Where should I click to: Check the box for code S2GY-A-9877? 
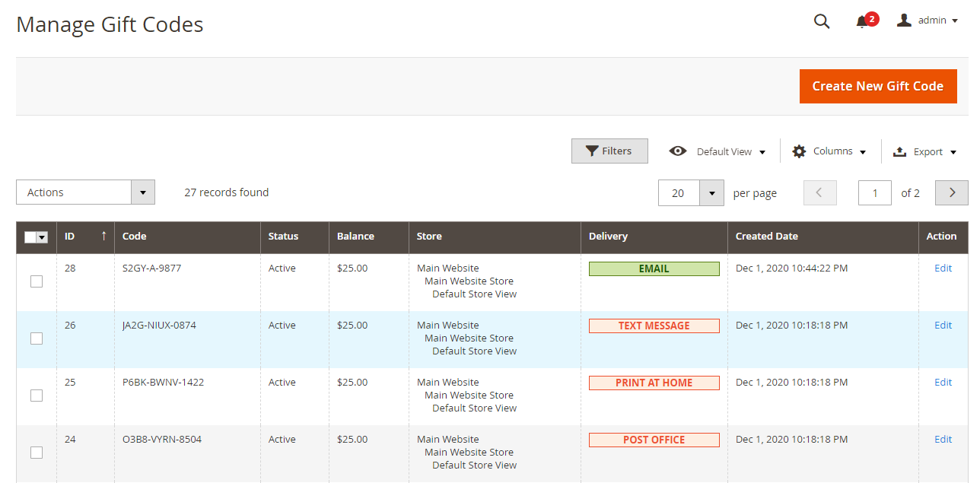pyautogui.click(x=37, y=281)
